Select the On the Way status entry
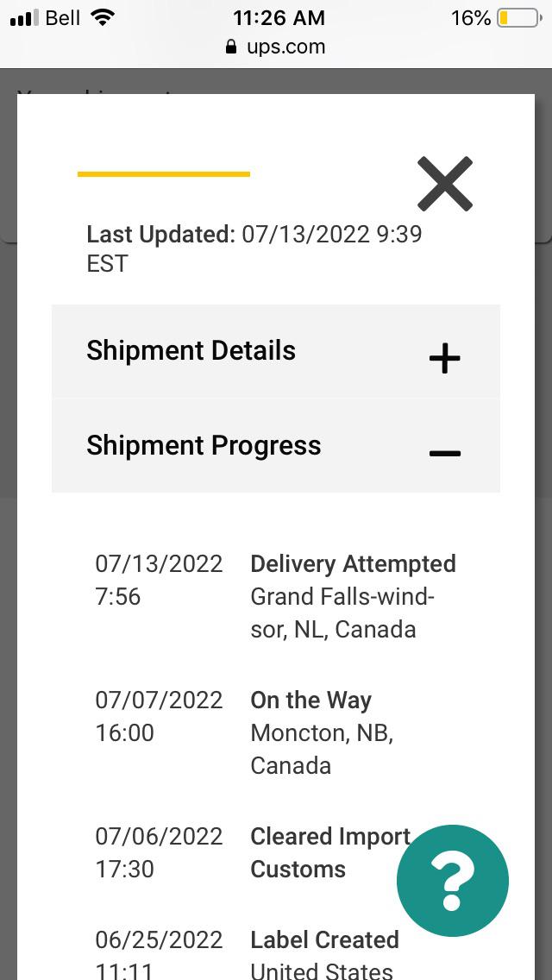 coord(310,700)
